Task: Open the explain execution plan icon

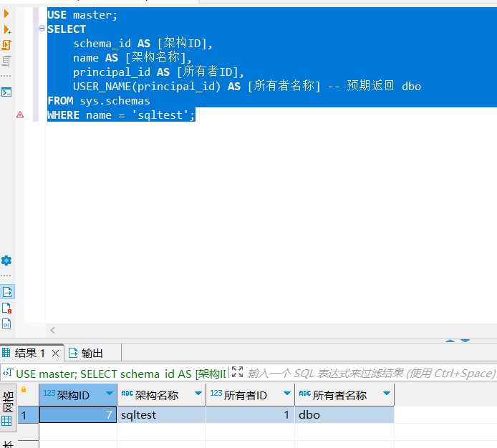Action: 6,61
